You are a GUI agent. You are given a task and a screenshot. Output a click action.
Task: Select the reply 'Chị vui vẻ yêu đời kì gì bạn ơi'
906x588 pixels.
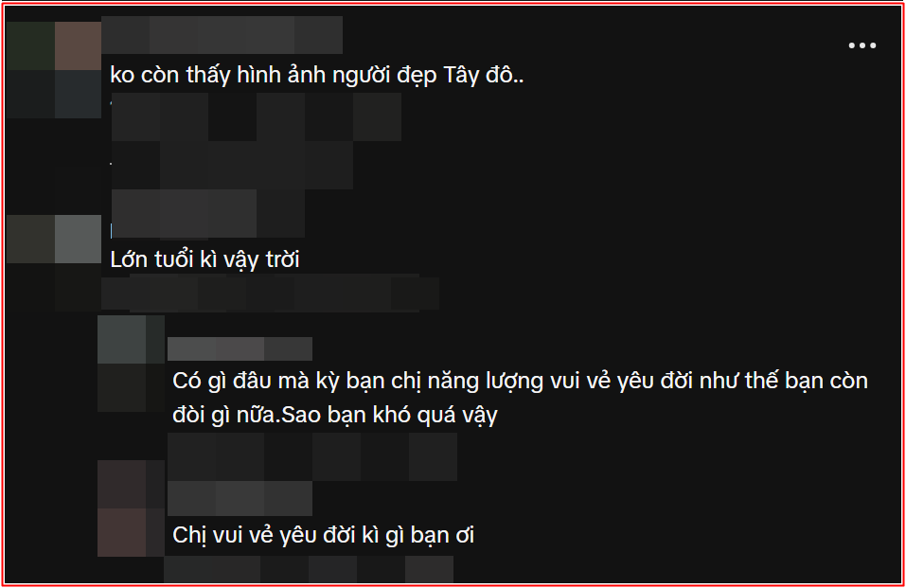[323, 535]
